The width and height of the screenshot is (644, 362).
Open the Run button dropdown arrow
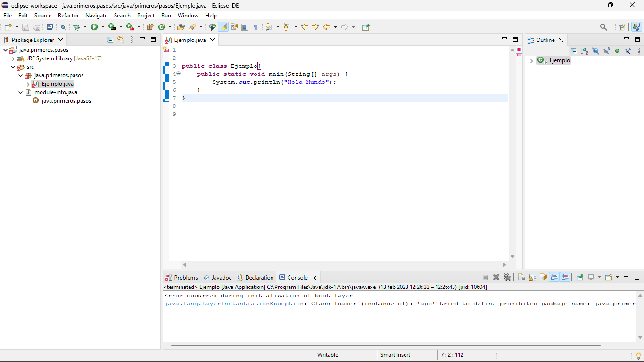pos(103,27)
